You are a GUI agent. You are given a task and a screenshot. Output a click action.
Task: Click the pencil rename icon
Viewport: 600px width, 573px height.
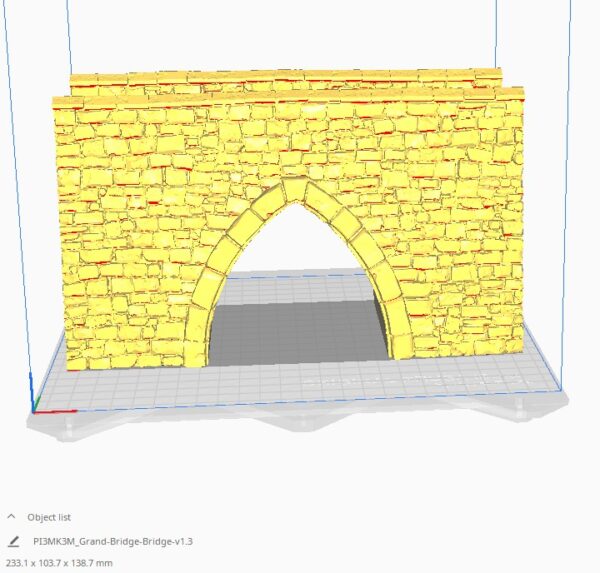coord(13,541)
